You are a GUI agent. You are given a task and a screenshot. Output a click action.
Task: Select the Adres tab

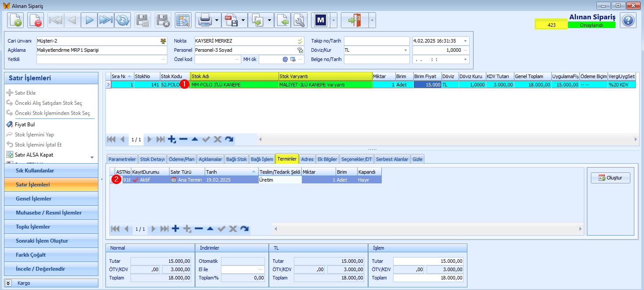click(307, 159)
